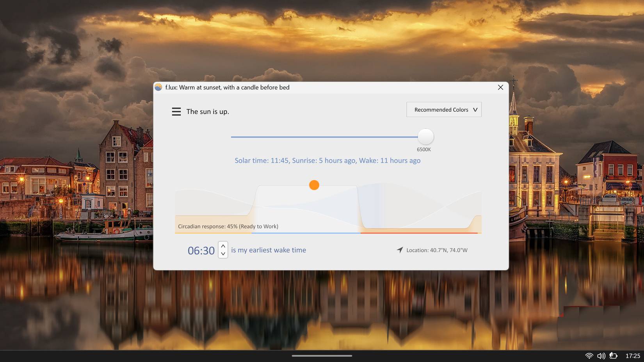Screen dimensions: 644x362
Task: Click the orange sun marker on the circadian graph
Action: coord(314,185)
